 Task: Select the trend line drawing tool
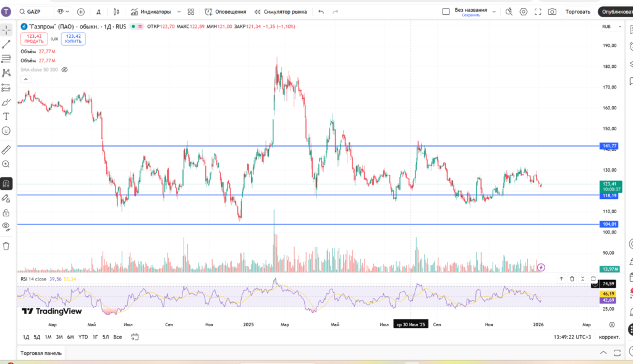(6, 44)
